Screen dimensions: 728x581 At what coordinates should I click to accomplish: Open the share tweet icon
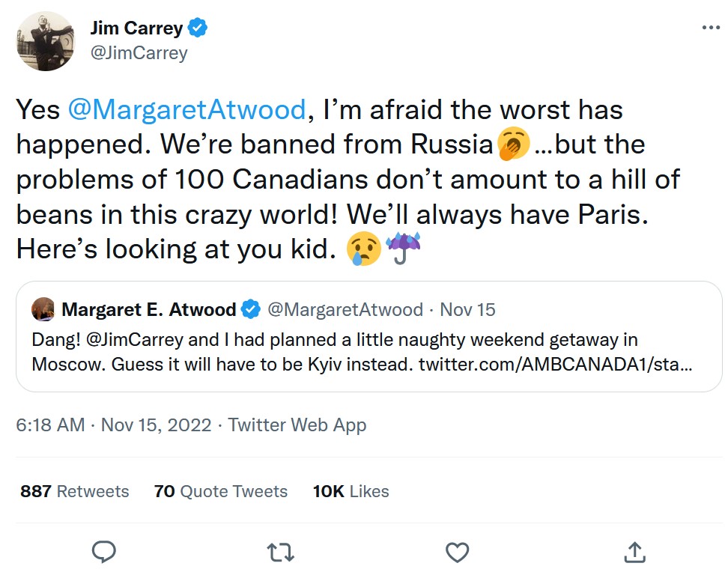pos(634,553)
